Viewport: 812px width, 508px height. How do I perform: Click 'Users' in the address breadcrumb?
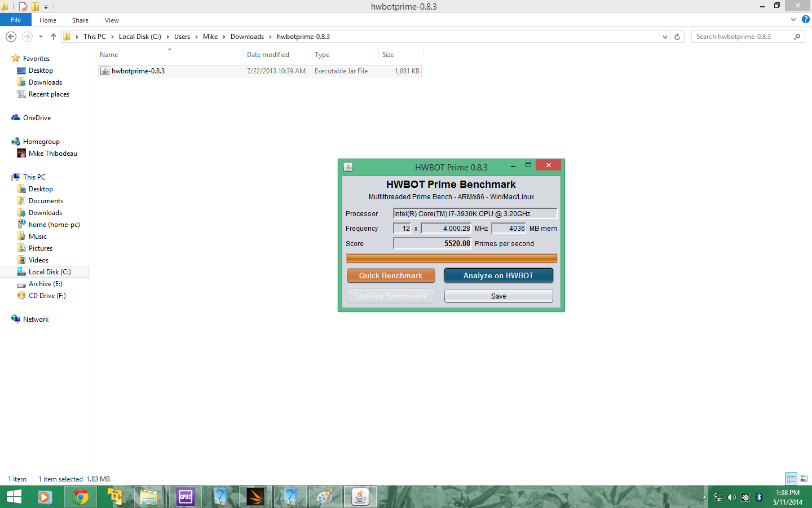(182, 37)
